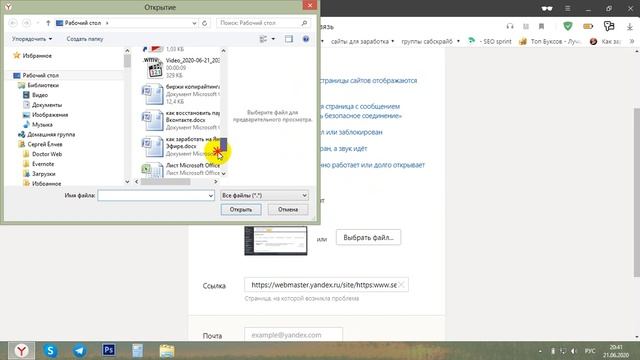Click the Открыть button

click(241, 209)
